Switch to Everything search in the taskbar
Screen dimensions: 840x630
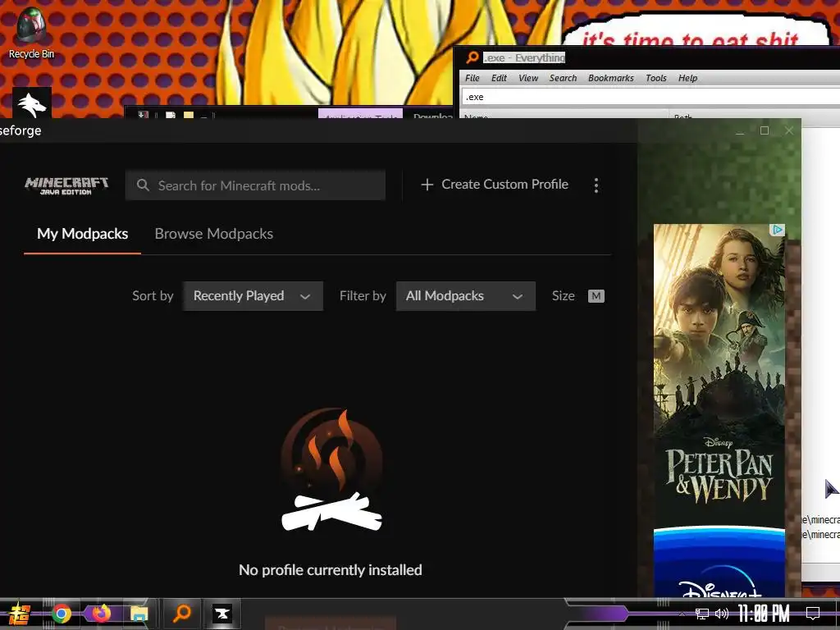tap(182, 614)
